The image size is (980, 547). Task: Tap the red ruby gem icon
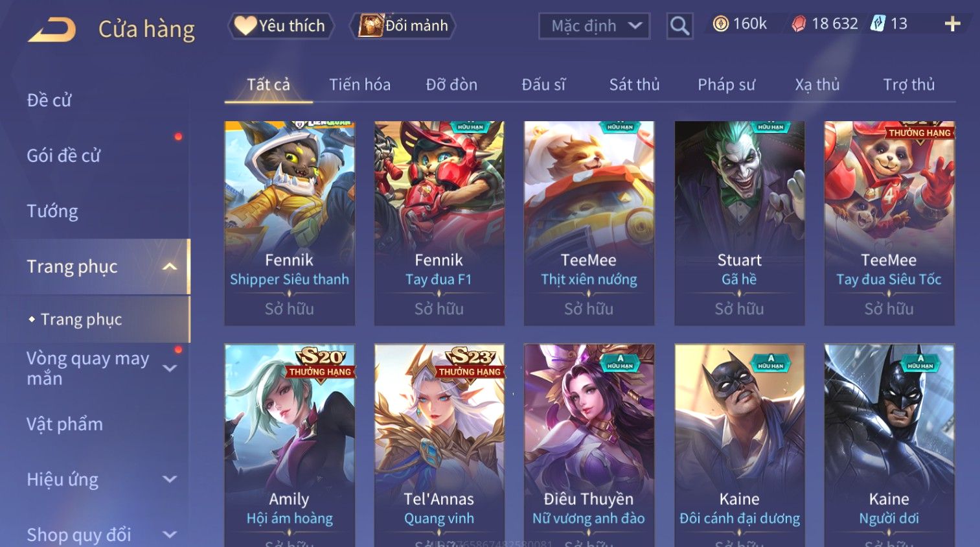coord(799,24)
